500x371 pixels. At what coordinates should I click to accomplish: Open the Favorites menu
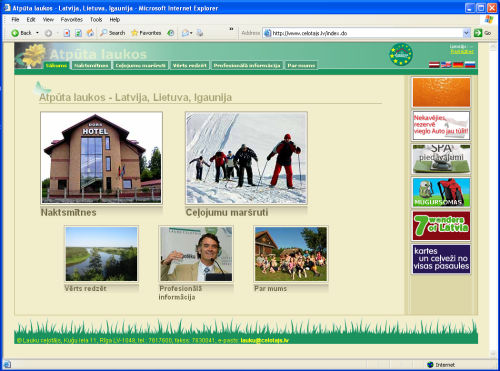pos(72,20)
